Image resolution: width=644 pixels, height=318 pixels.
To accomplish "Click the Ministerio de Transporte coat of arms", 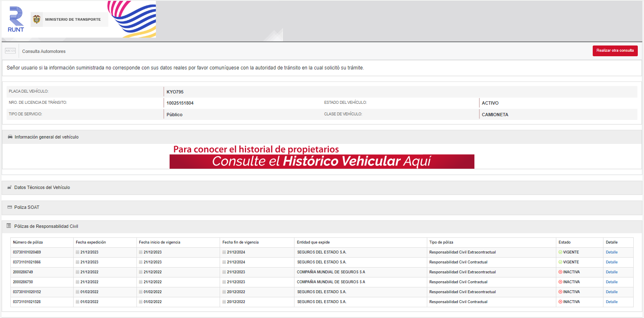I will point(37,19).
